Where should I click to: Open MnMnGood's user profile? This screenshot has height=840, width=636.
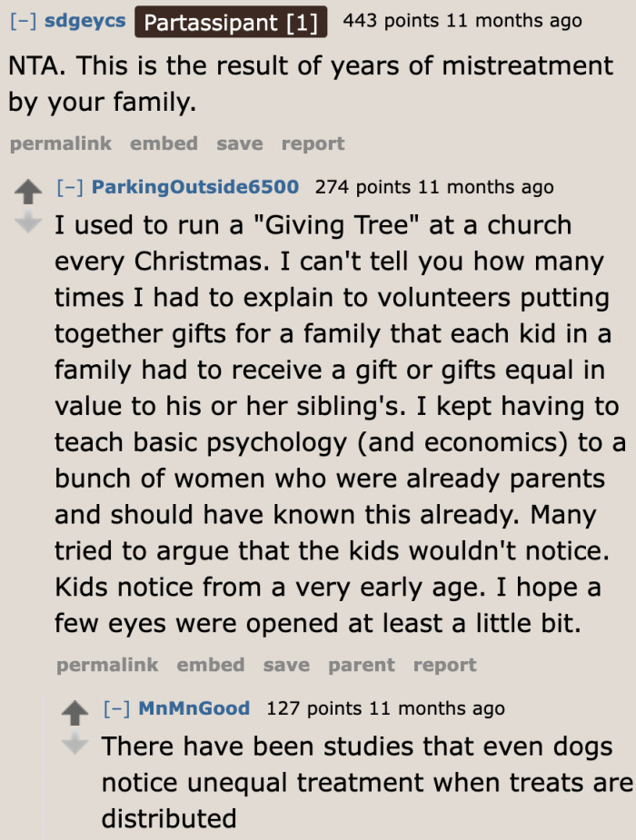[194, 708]
